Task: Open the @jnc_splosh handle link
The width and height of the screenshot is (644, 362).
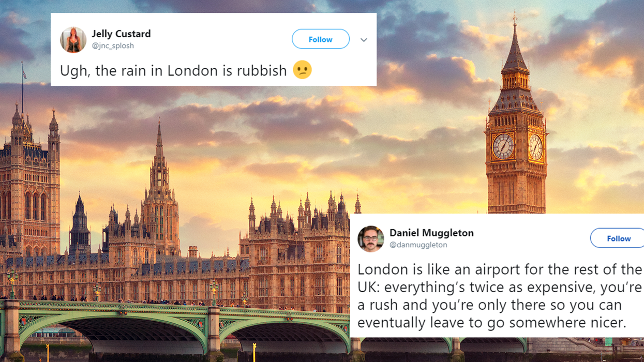Action: pos(112,46)
